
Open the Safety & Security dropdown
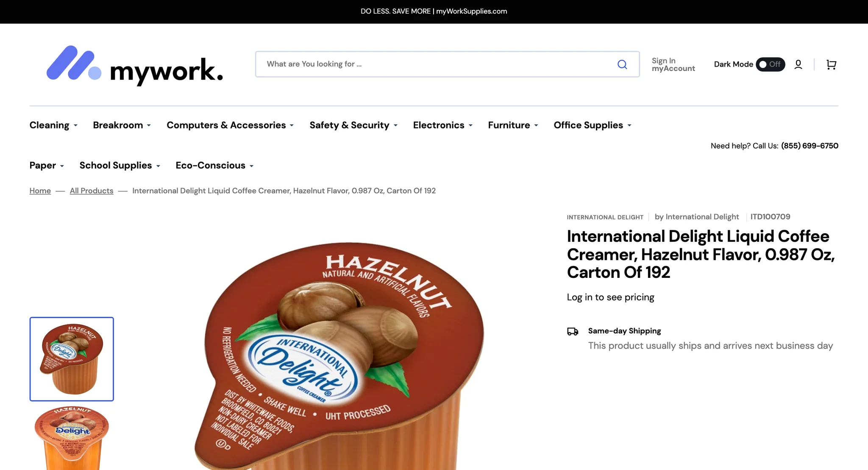coord(353,125)
